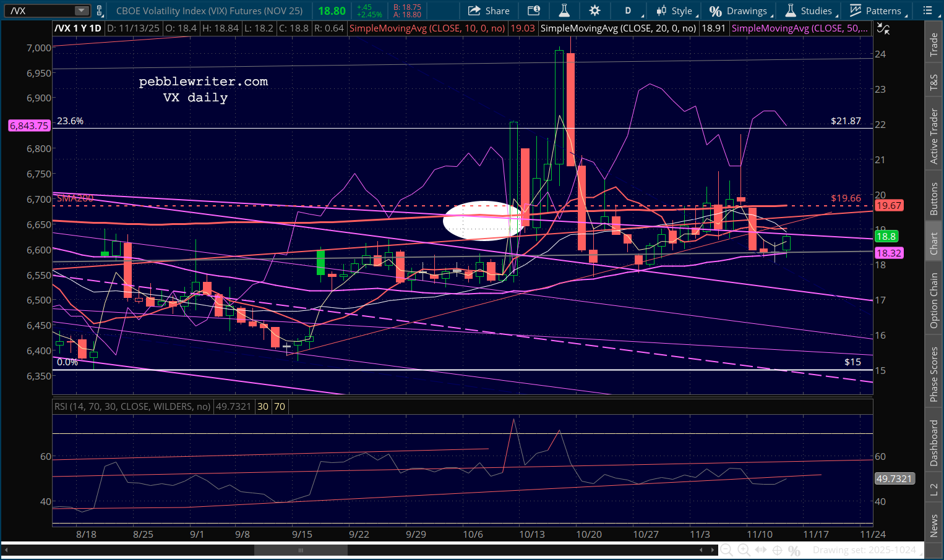Click the candlestick Style icon
This screenshot has height=560, width=944.
(x=661, y=11)
